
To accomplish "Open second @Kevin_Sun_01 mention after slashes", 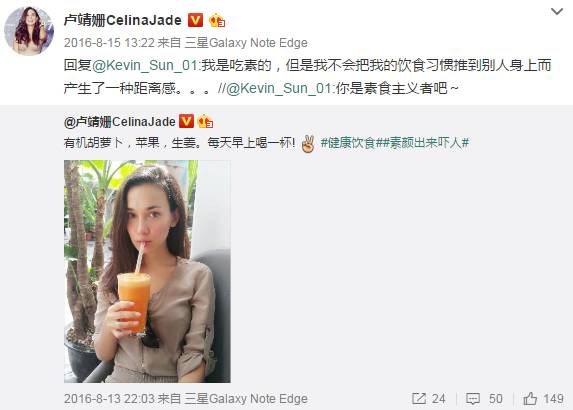I will [x=279, y=88].
